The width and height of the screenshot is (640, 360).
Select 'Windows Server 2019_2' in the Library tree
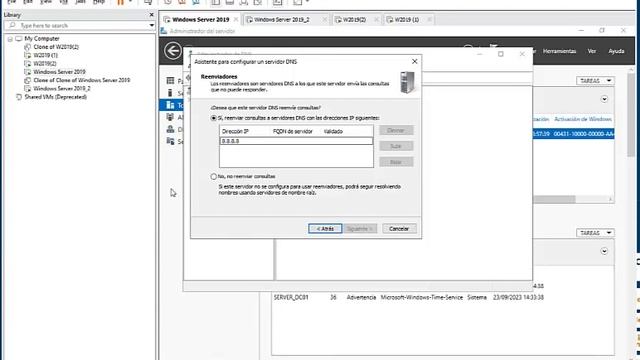pos(62,89)
